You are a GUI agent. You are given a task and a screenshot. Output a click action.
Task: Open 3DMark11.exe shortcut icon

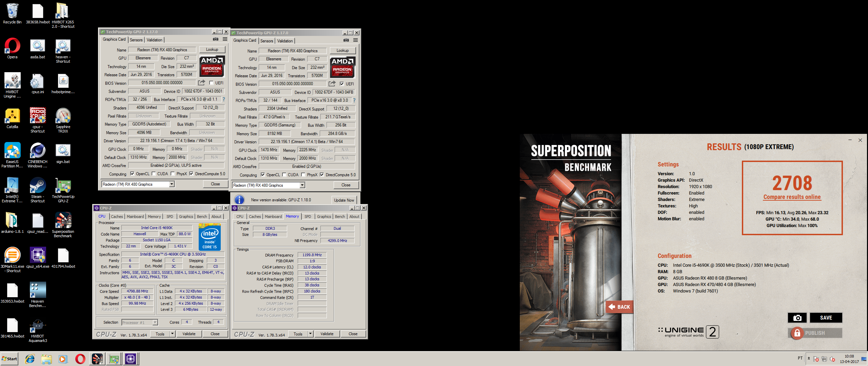point(13,260)
